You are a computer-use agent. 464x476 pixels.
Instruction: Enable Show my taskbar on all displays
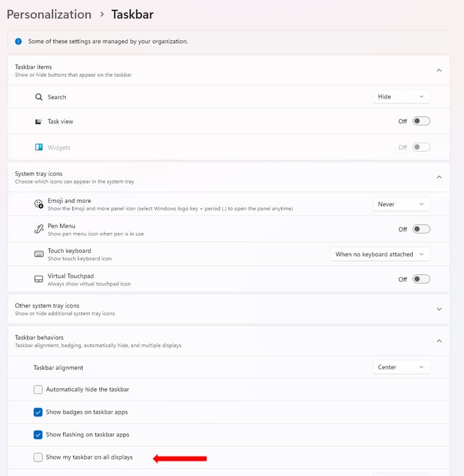click(38, 457)
